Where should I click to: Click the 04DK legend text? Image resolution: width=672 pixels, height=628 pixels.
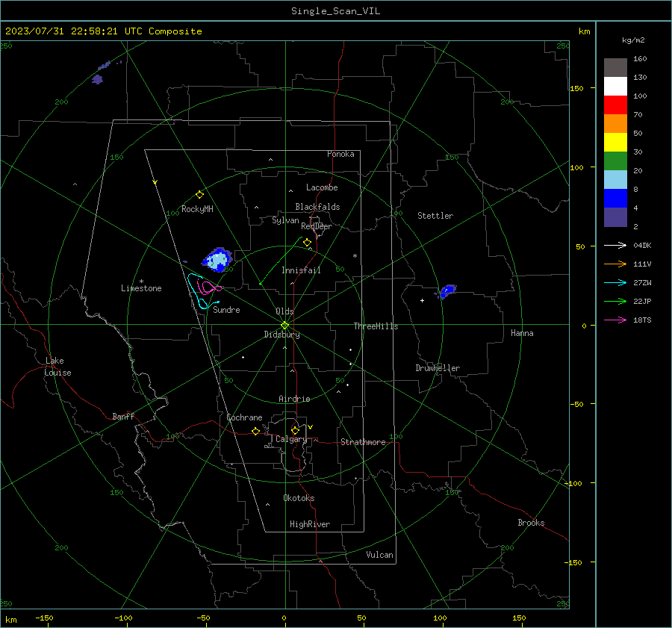pyautogui.click(x=642, y=246)
